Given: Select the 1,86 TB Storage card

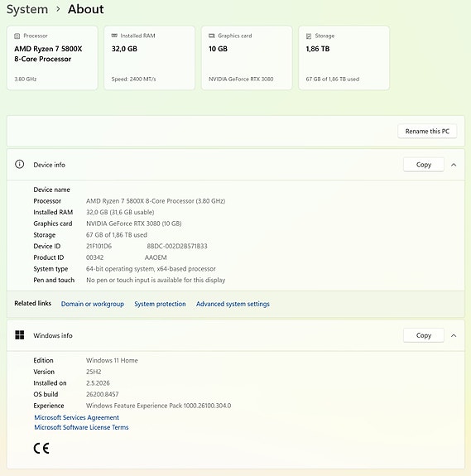Looking at the screenshot, I should pos(344,58).
